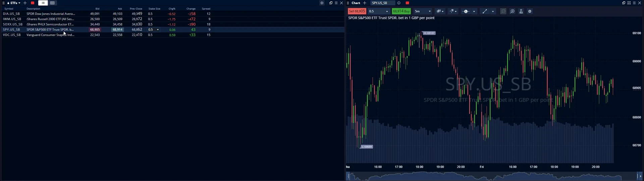
Task: Sort watchlist by Description column
Action: [33, 9]
